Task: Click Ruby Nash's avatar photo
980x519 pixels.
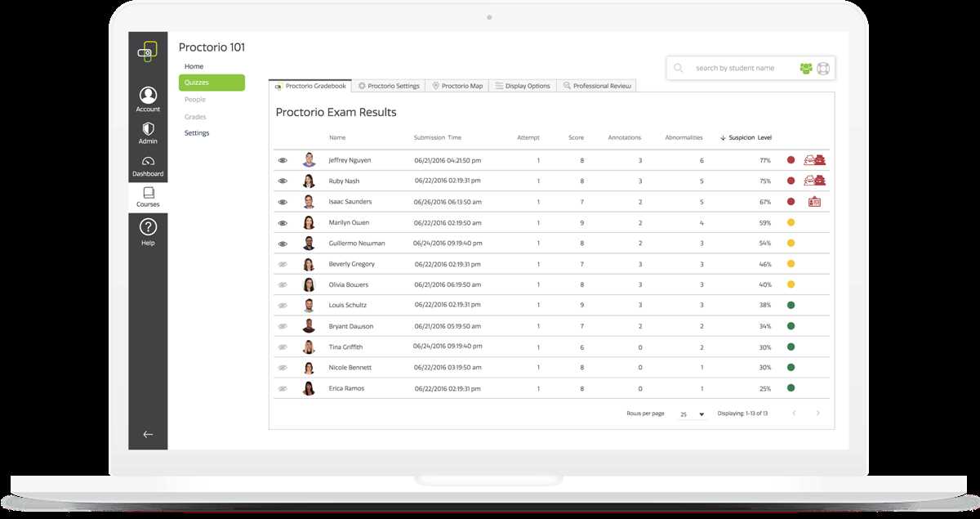Action: tap(309, 181)
